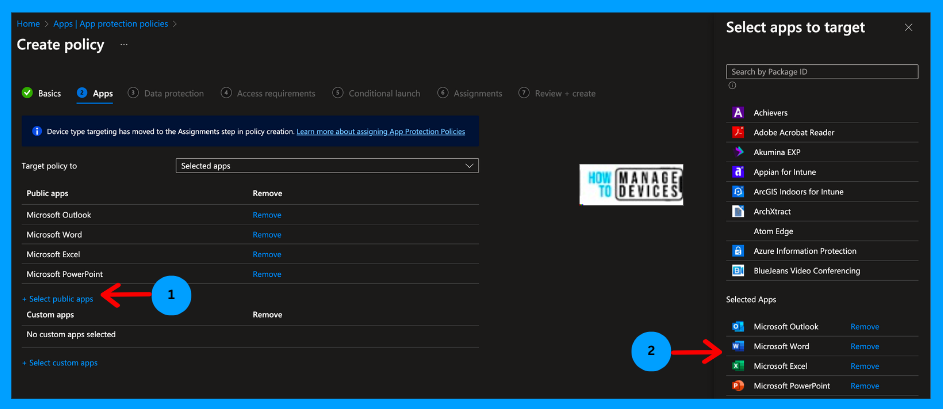Remove Microsoft Word from public apps table

267,235
